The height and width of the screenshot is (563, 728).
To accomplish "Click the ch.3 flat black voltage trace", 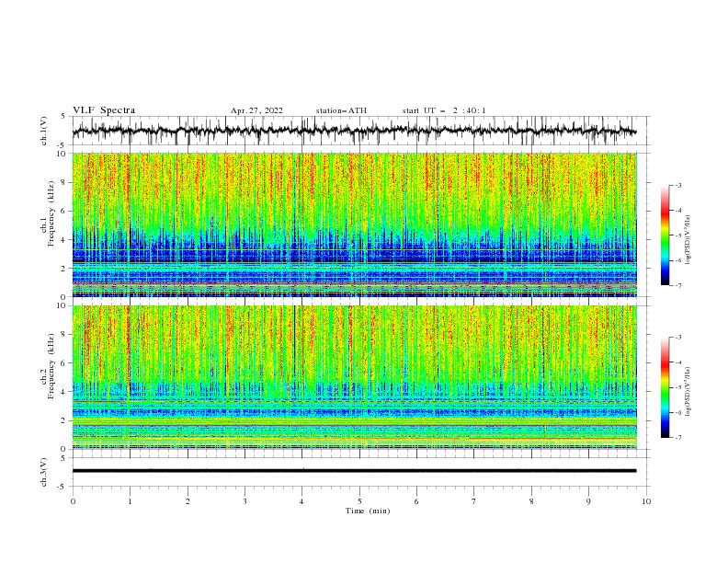I will click(x=354, y=471).
